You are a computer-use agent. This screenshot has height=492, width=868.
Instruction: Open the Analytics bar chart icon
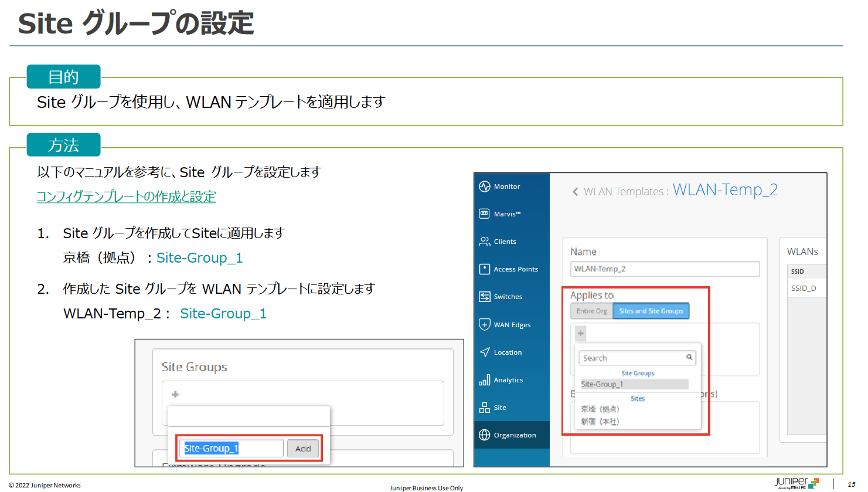[x=485, y=380]
